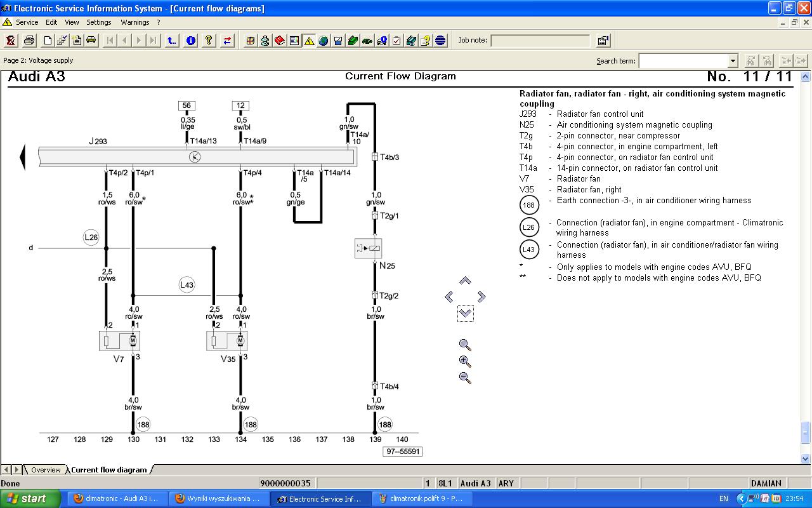Click the N25 magnetic coupling symbol

click(x=369, y=248)
